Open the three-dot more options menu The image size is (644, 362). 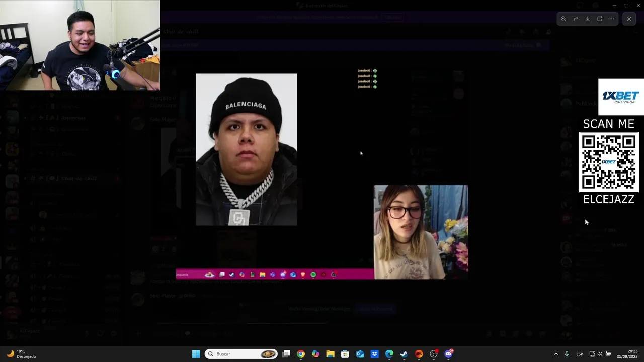tap(612, 19)
